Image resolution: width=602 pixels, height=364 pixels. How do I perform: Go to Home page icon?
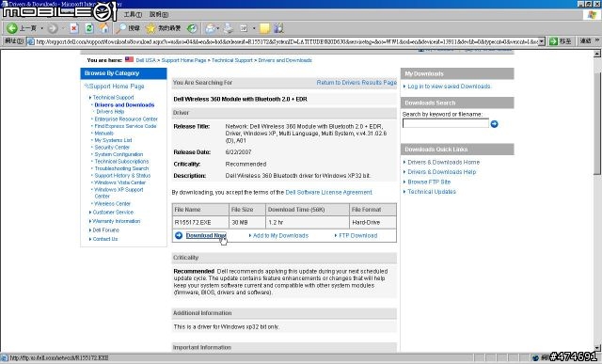pyautogui.click(x=104, y=28)
